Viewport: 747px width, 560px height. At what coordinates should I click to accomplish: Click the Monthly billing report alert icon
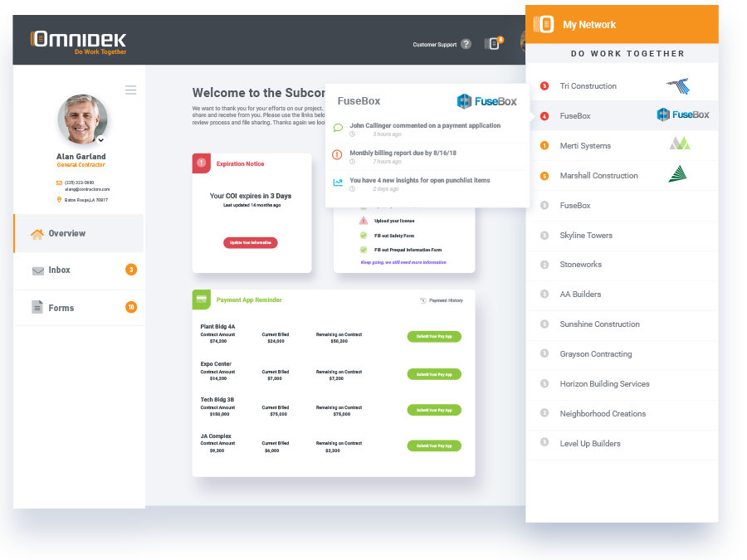pyautogui.click(x=337, y=155)
